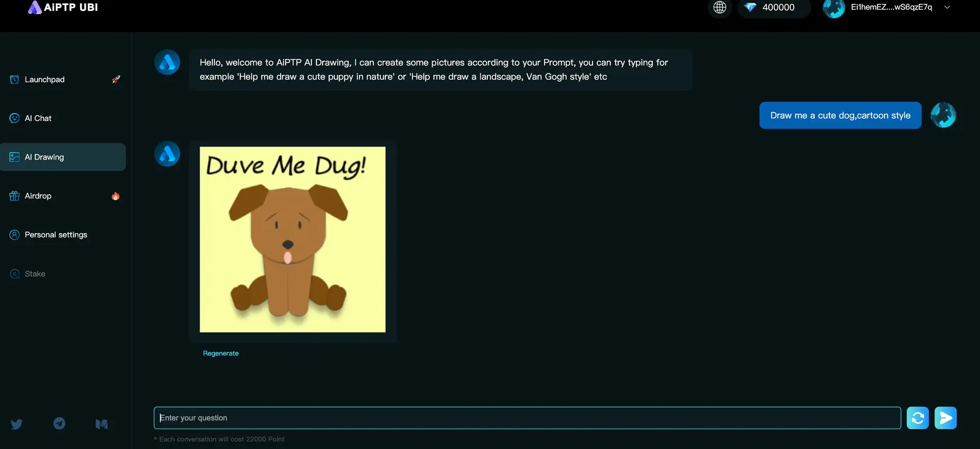This screenshot has width=980, height=449.
Task: Click the refresh conversation icon
Action: point(917,418)
